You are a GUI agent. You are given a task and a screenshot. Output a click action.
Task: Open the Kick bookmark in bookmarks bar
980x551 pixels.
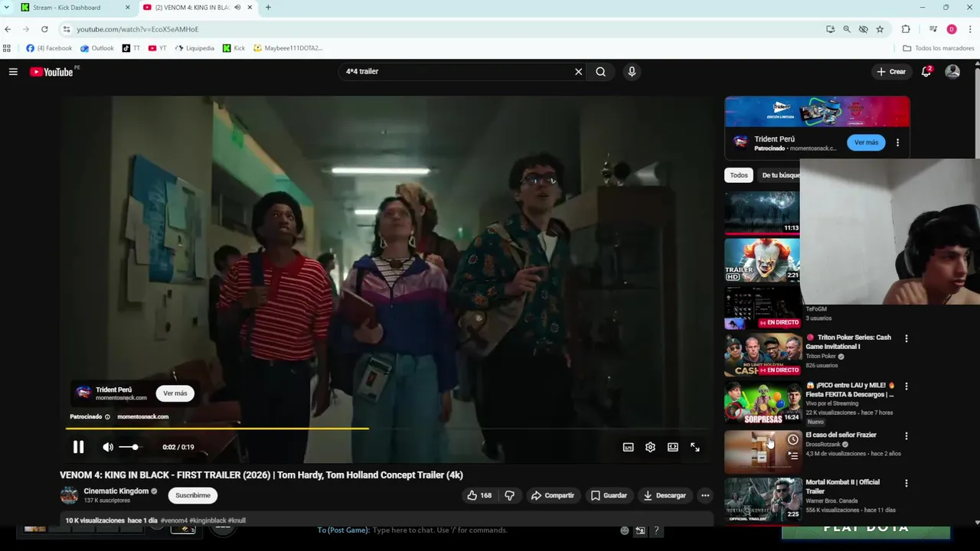coord(234,48)
